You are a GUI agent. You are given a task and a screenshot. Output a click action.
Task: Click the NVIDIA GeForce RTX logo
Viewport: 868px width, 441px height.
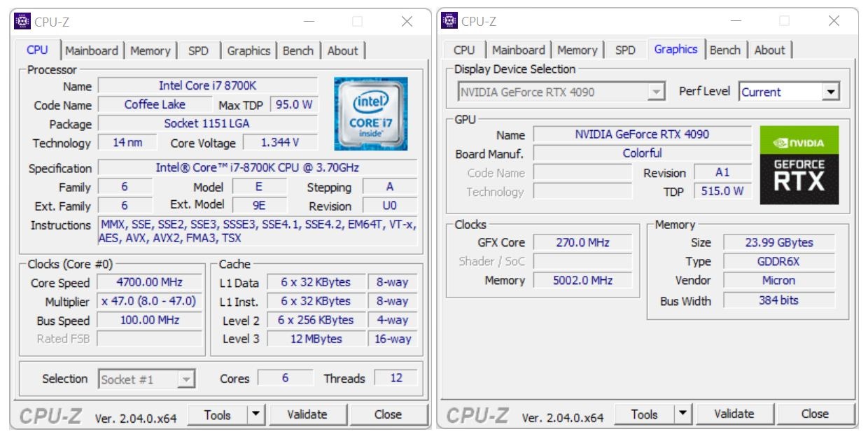[799, 164]
